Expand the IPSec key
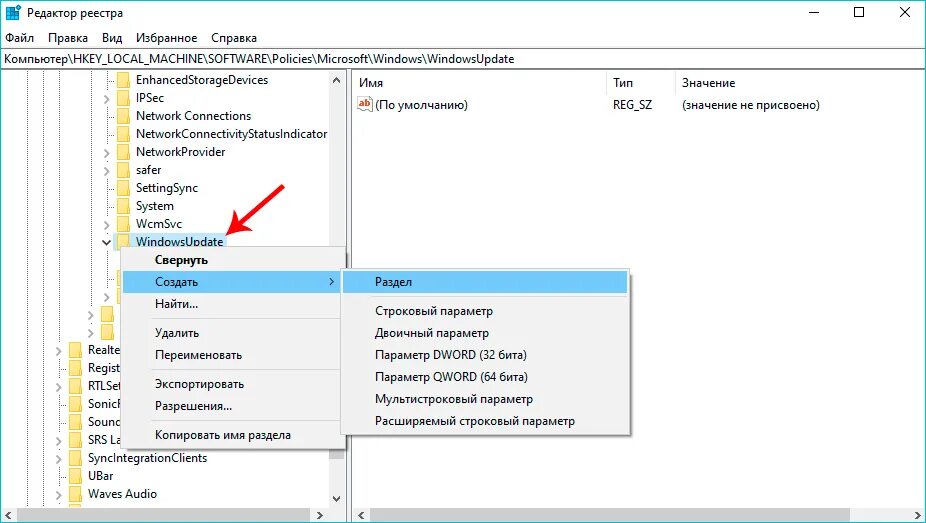The height and width of the screenshot is (523, 926). (x=107, y=99)
